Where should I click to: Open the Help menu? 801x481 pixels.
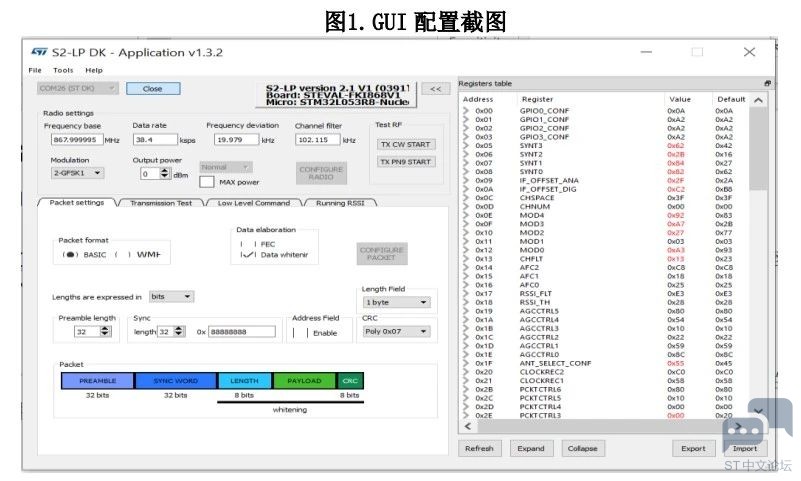tap(93, 70)
